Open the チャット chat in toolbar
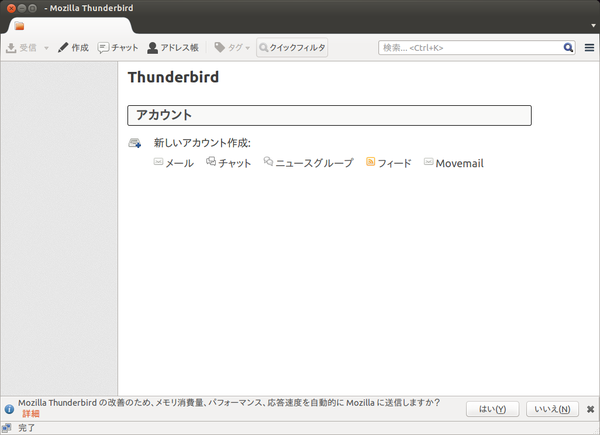 coord(117,48)
